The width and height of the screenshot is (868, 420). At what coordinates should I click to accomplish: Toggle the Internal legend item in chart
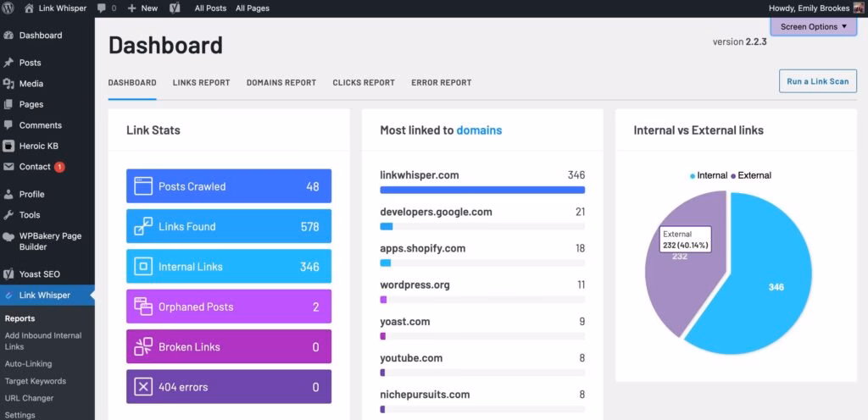709,175
